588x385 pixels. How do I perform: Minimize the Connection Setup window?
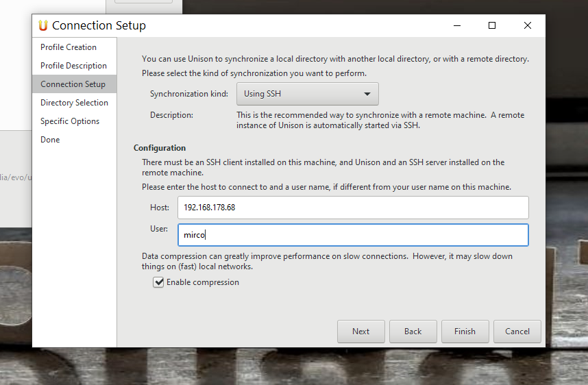pos(456,25)
